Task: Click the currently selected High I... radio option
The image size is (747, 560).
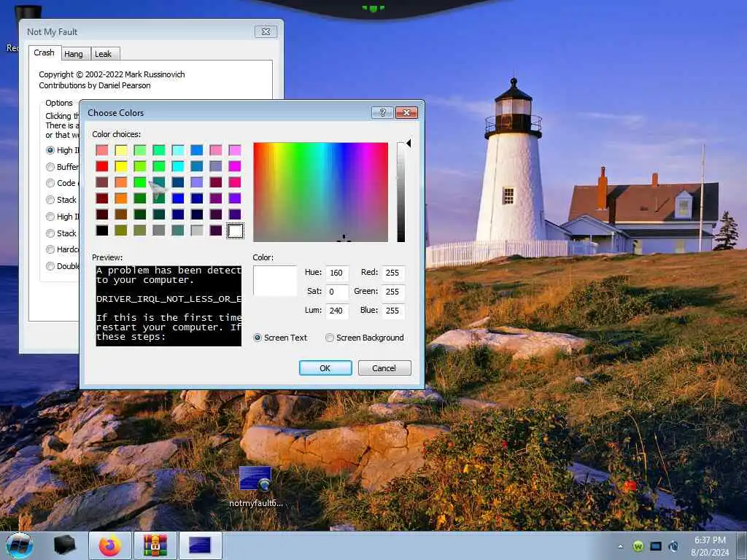Action: (50, 150)
